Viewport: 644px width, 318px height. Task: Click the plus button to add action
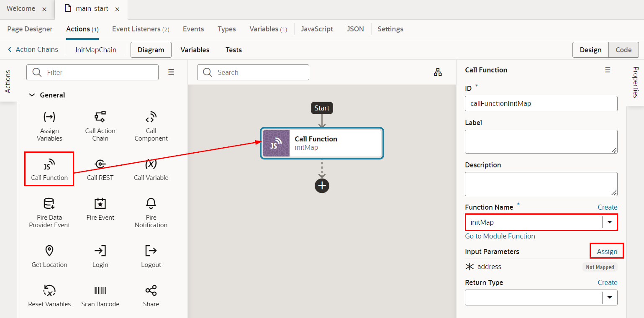point(322,186)
